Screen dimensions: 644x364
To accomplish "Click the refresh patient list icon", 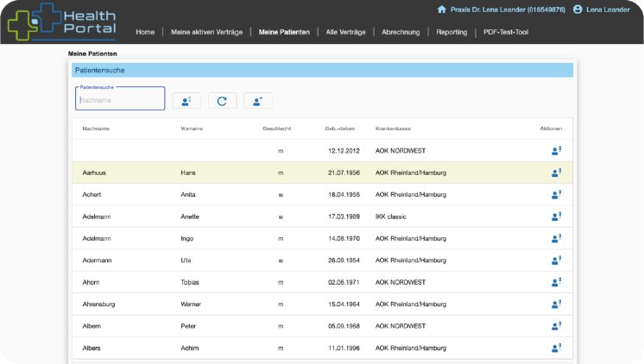I will pos(222,101).
